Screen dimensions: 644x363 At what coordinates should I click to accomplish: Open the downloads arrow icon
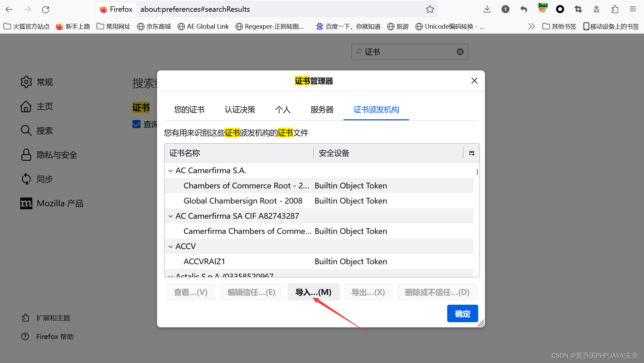[x=487, y=9]
